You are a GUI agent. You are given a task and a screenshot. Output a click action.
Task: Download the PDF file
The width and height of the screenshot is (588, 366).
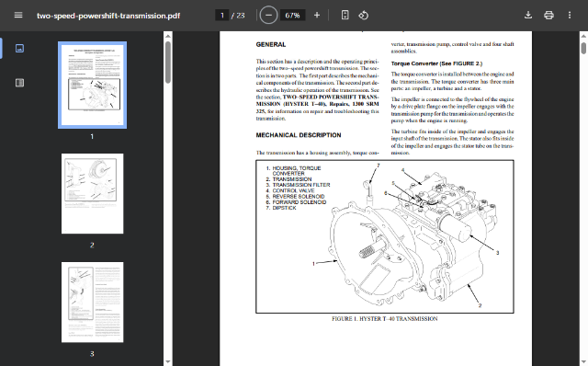tap(528, 16)
